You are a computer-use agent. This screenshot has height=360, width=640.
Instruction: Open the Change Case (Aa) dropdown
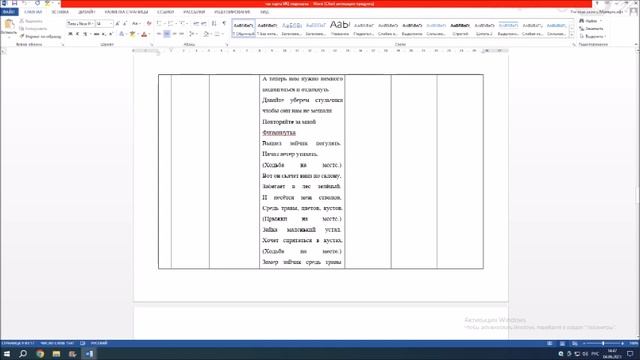click(x=136, y=24)
